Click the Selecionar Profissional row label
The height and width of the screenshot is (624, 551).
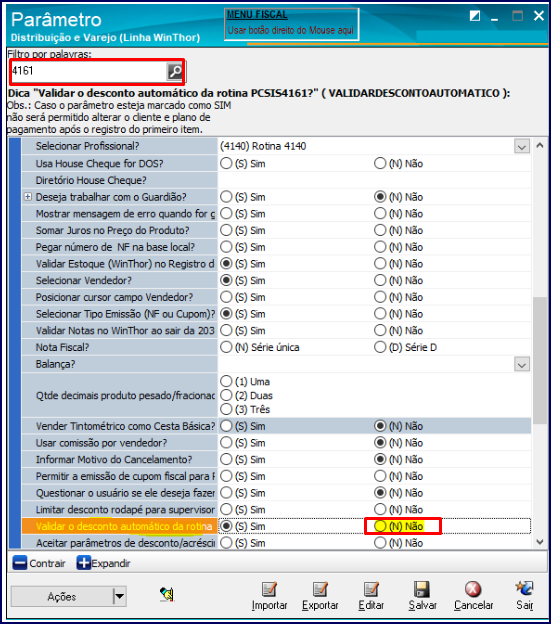pyautogui.click(x=88, y=146)
